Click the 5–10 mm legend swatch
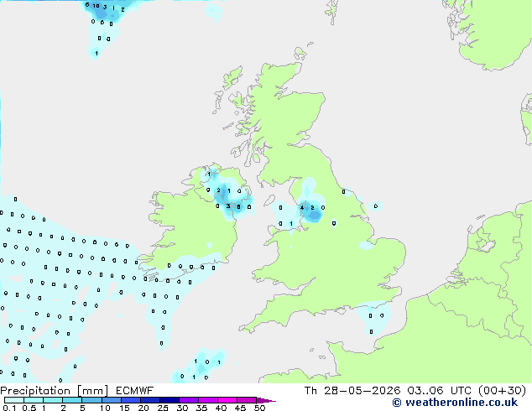Image resolution: width=532 pixels, height=411 pixels. point(91,400)
